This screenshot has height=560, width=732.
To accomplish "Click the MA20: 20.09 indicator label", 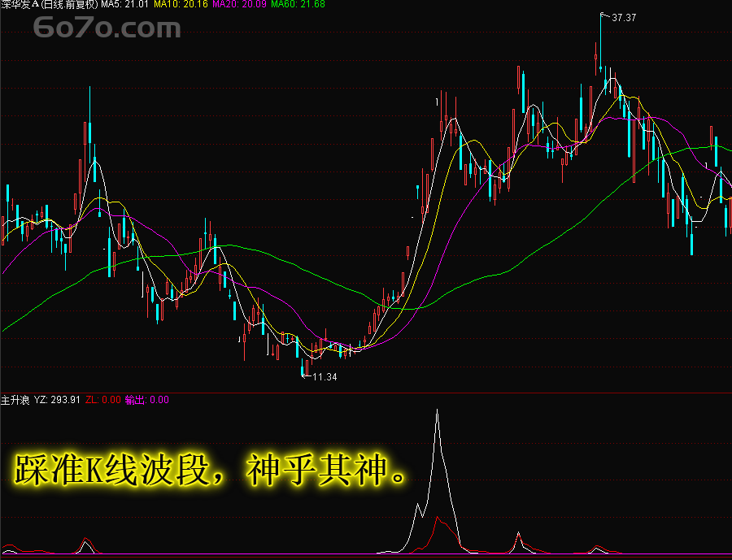I will click(x=239, y=4).
